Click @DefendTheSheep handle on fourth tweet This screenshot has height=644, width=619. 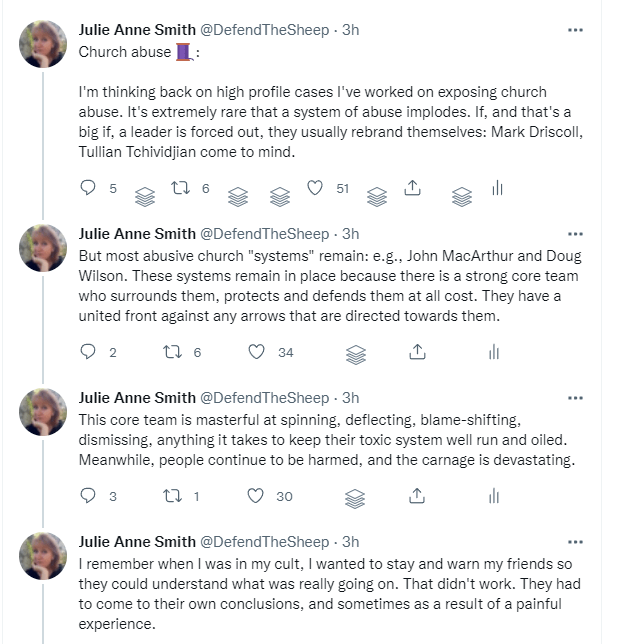click(x=264, y=541)
